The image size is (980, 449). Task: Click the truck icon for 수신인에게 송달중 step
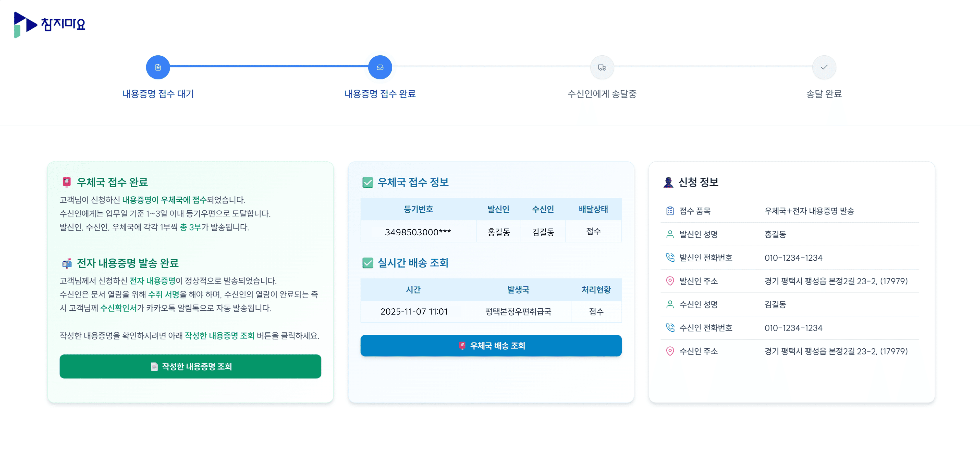pos(602,67)
